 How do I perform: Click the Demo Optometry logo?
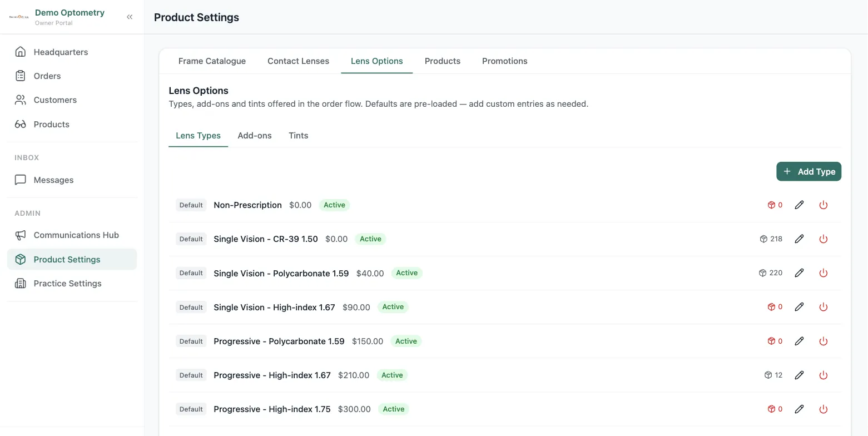(x=19, y=17)
